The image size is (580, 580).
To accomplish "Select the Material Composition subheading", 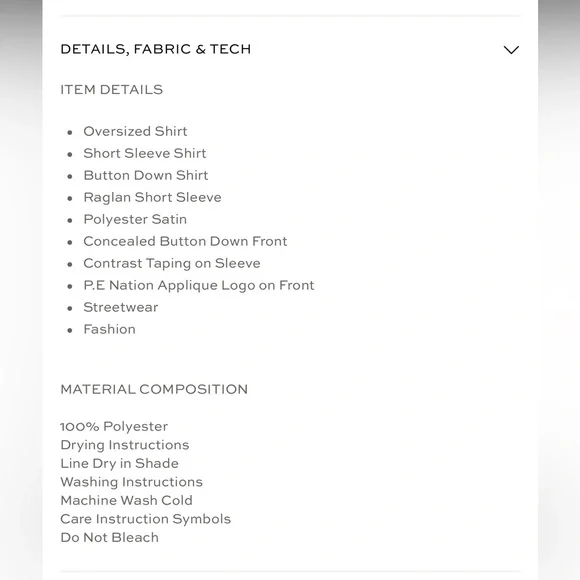I will pyautogui.click(x=154, y=389).
